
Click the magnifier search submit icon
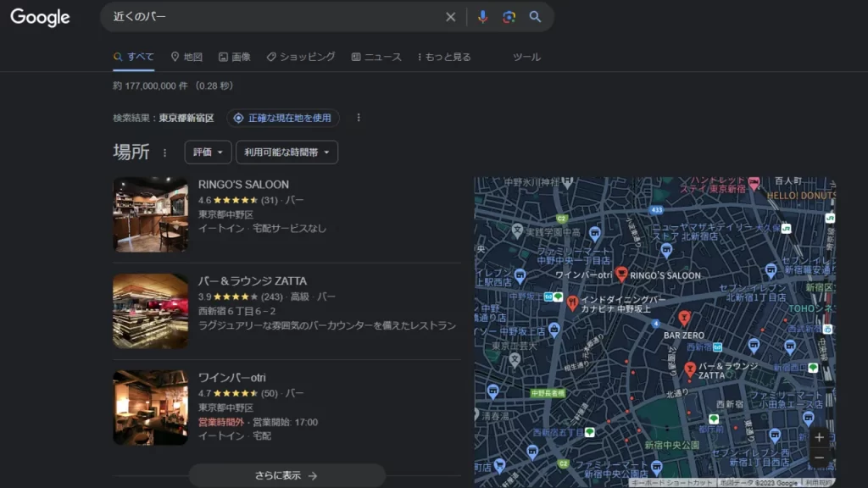[x=535, y=17]
